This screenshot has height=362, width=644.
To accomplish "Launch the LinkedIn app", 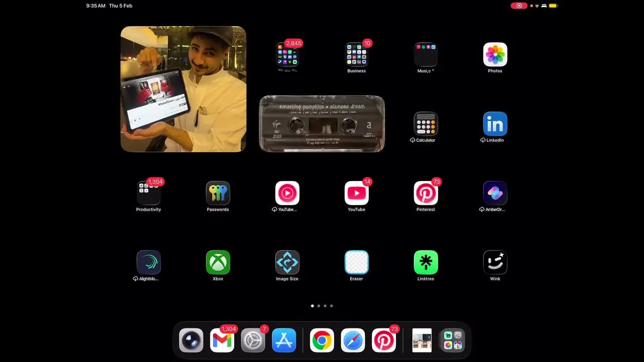I will click(x=495, y=124).
